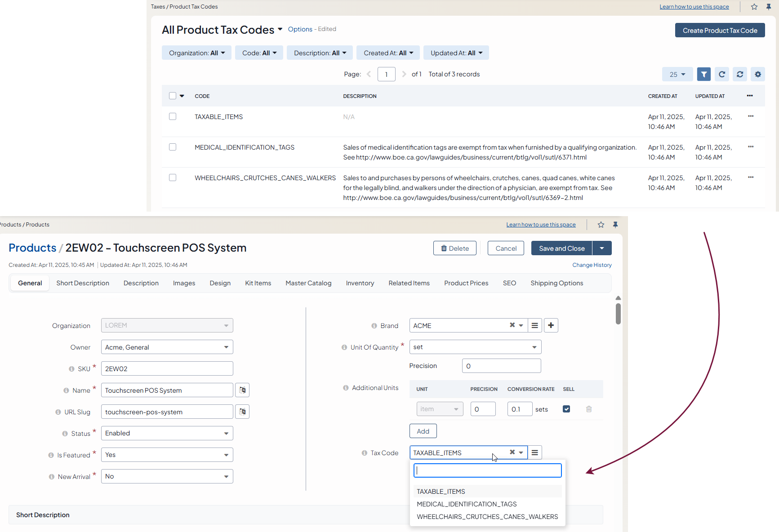This screenshot has width=779, height=532.
Task: Open the Status dropdown showing Enabled
Action: (167, 433)
